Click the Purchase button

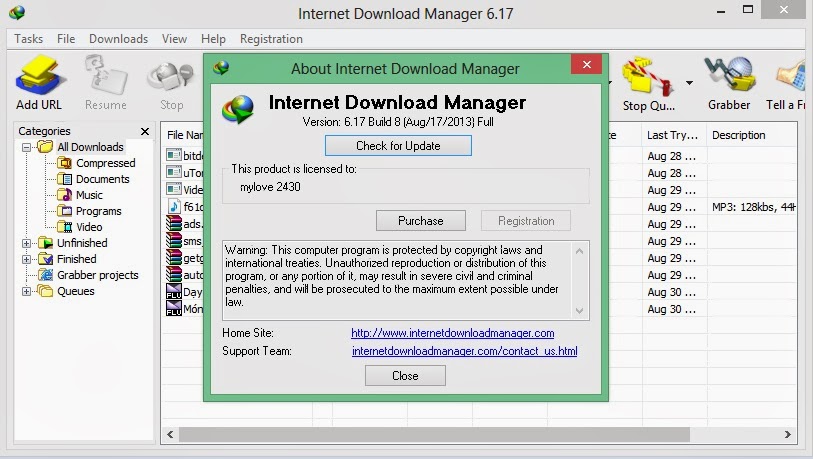(420, 221)
